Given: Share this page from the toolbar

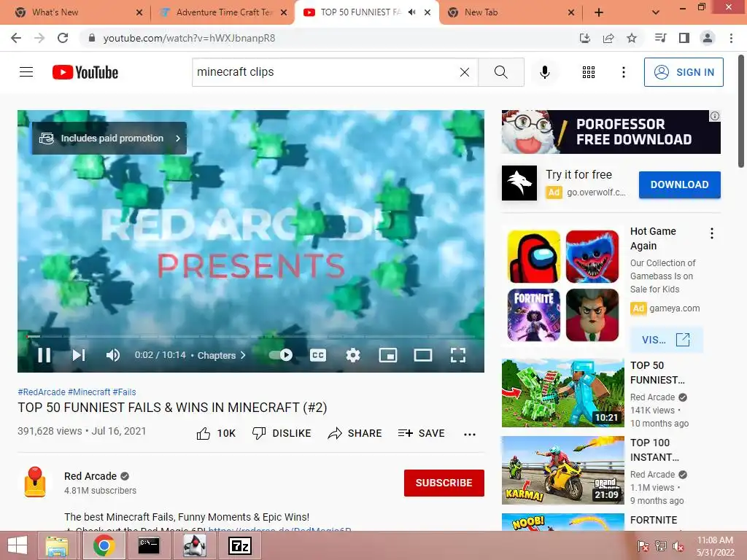Looking at the screenshot, I should pyautogui.click(x=608, y=38).
